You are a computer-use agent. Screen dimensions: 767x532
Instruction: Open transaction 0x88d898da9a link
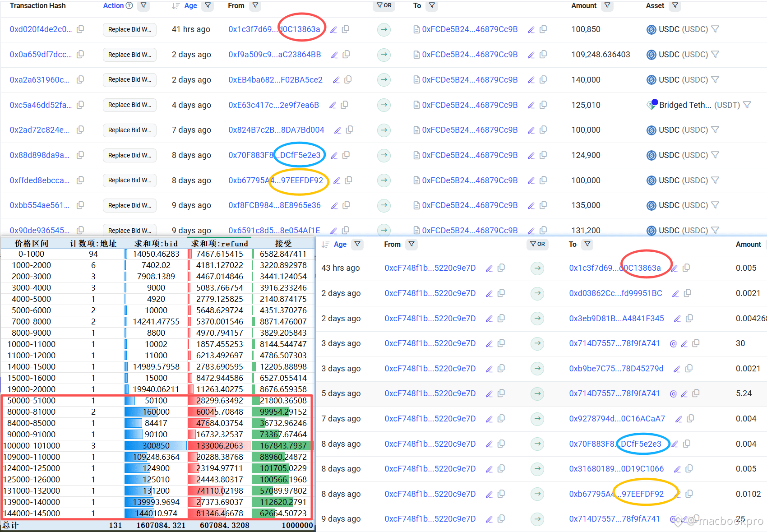(x=40, y=155)
